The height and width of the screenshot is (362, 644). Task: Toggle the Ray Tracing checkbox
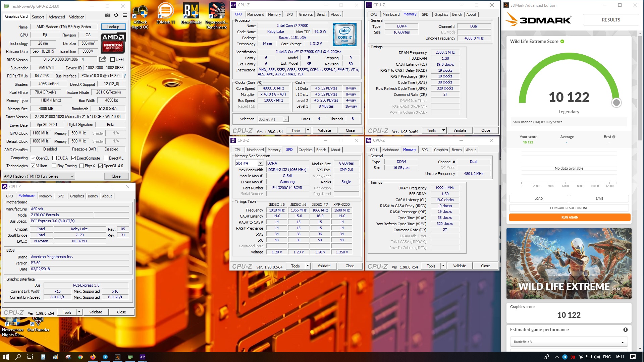54,166
